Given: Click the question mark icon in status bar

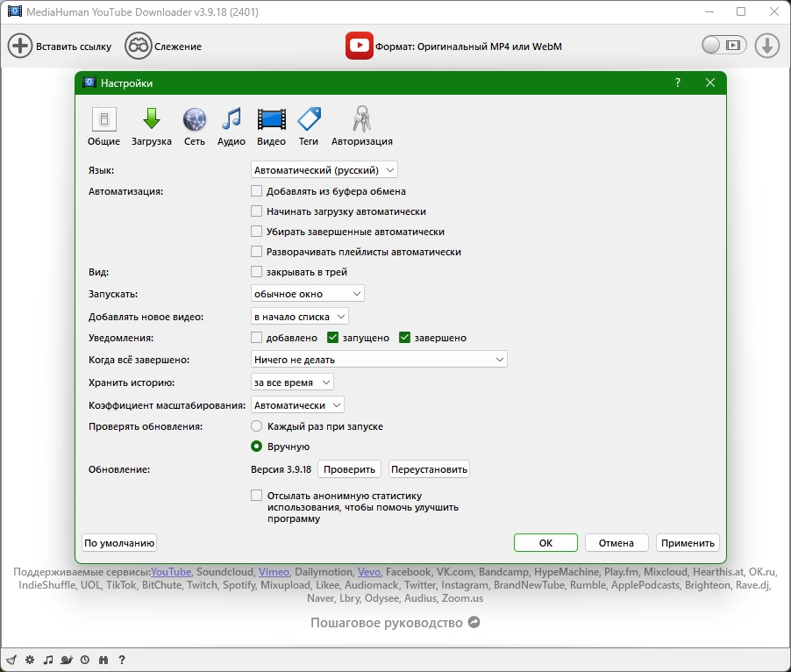Looking at the screenshot, I should click(122, 660).
